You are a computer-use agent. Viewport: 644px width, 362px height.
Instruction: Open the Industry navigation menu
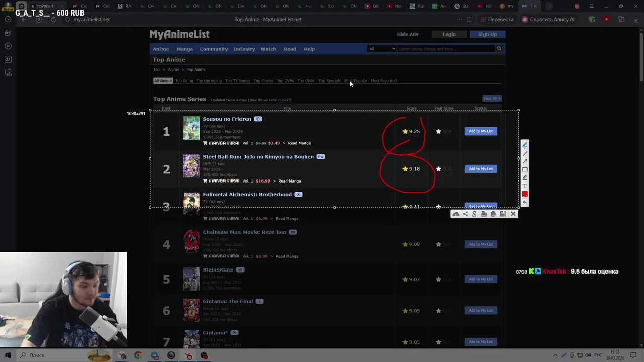tap(244, 49)
